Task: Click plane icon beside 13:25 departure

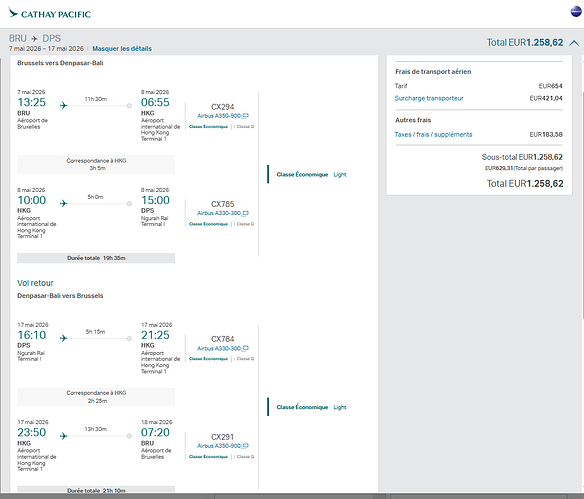Action: point(64,106)
